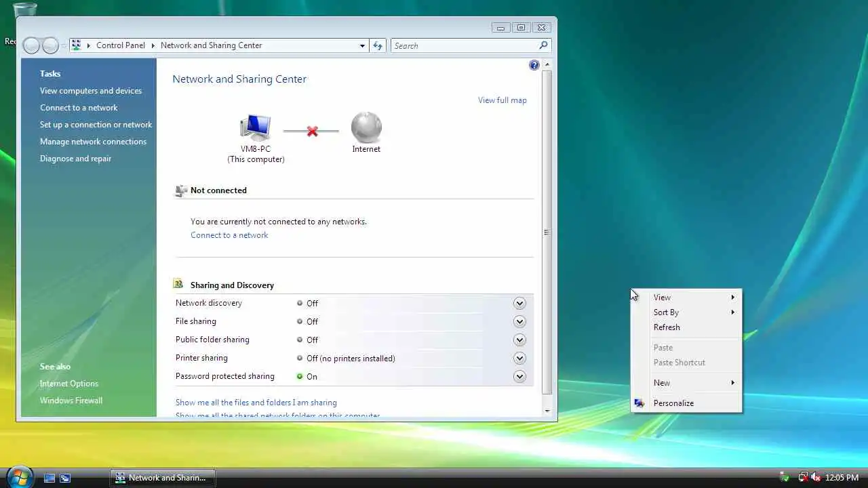Click the Personalize menu icon

639,403
